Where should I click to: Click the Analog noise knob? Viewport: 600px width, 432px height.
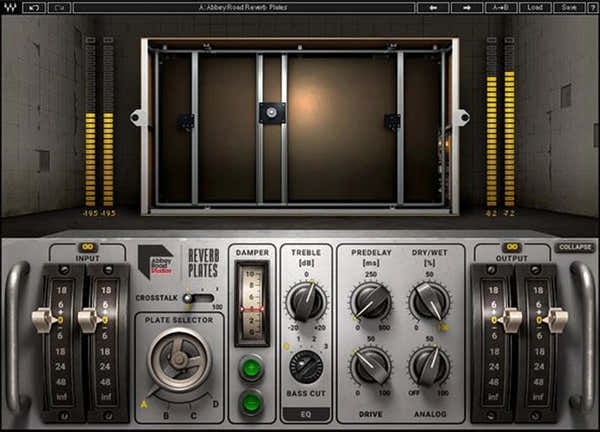pyautogui.click(x=429, y=367)
